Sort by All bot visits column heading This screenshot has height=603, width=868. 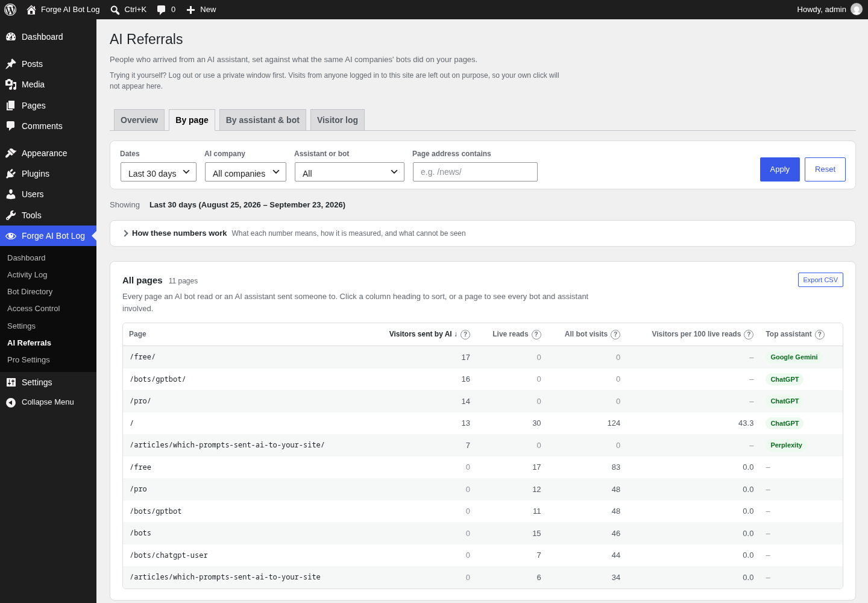pos(586,334)
